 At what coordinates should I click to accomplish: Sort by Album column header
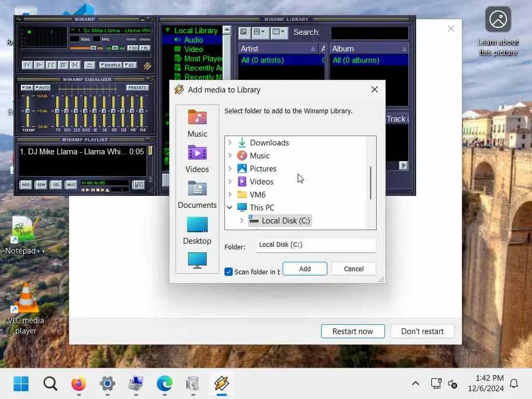(369, 49)
